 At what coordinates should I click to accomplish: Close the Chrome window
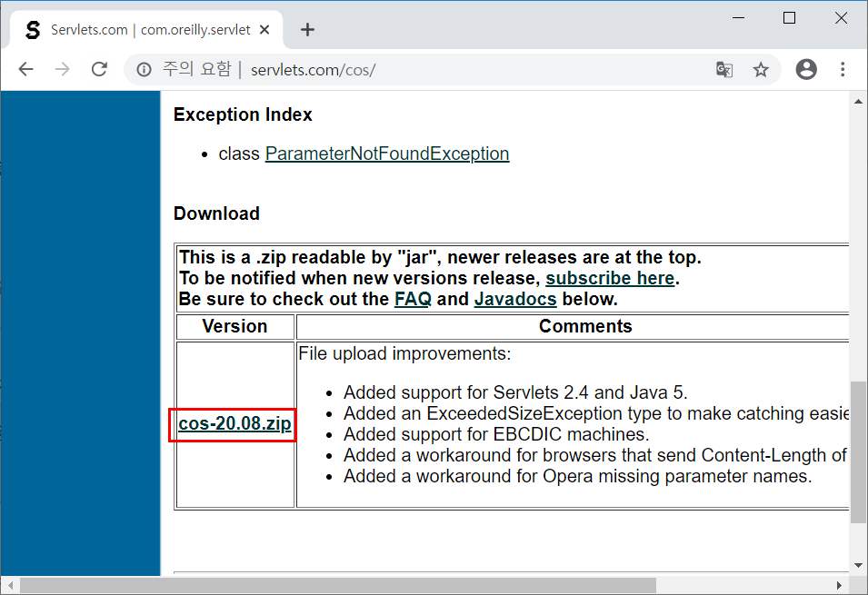841,17
